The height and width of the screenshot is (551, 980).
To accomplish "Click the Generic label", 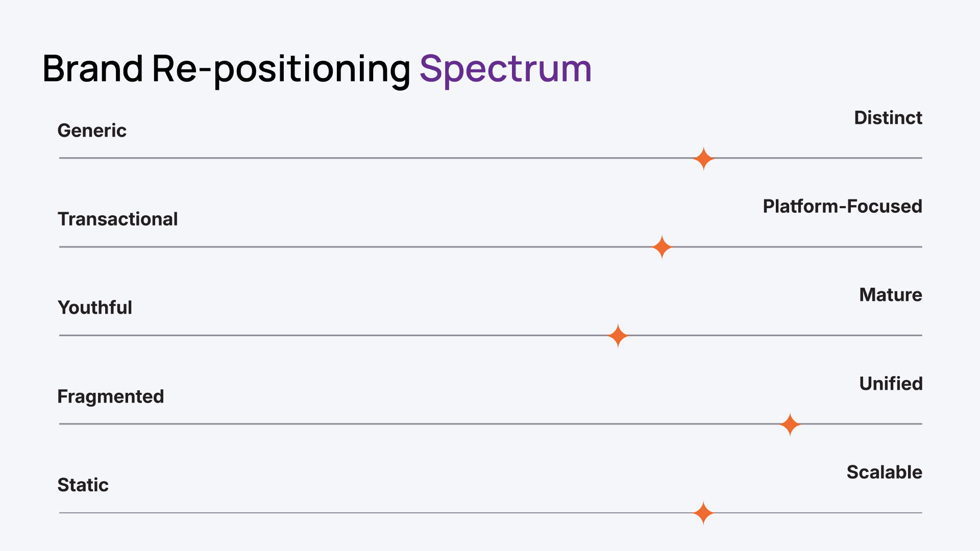I will (92, 131).
